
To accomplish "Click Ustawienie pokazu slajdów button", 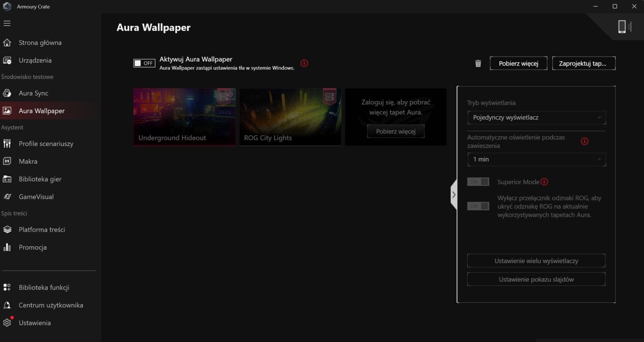I will point(536,279).
